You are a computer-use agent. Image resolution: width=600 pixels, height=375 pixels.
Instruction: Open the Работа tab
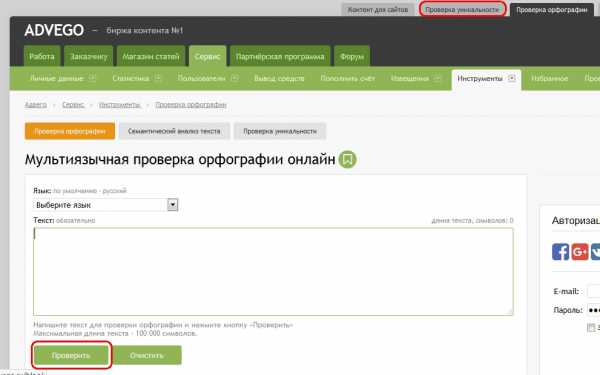(x=42, y=56)
